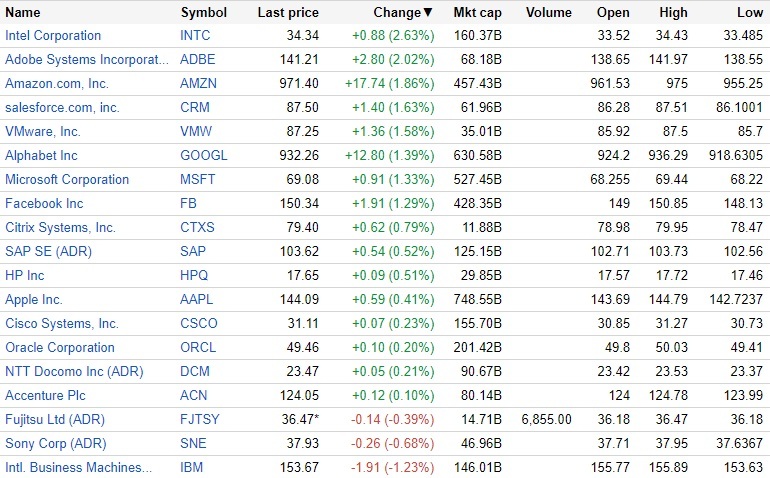Click the Open column header

tap(613, 13)
